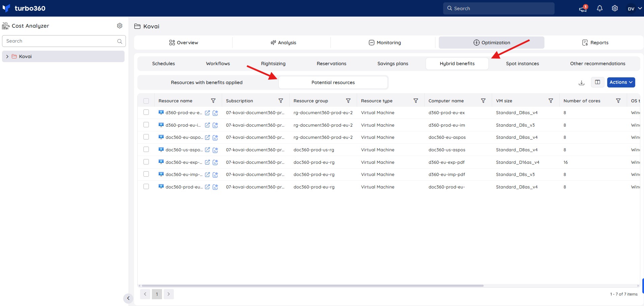Viewport: 644px width, 306px height.
Task: Filter the VM size column
Action: pos(551,101)
